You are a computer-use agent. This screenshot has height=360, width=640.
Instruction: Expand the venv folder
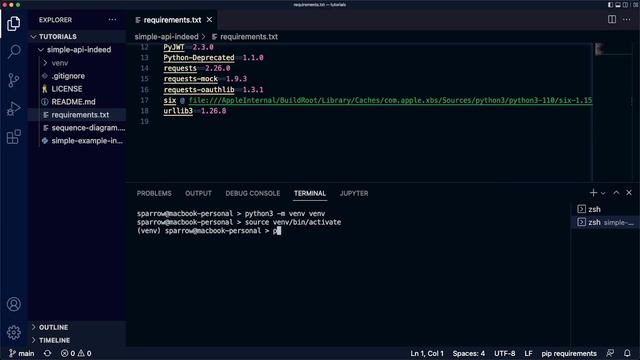pyautogui.click(x=77, y=63)
